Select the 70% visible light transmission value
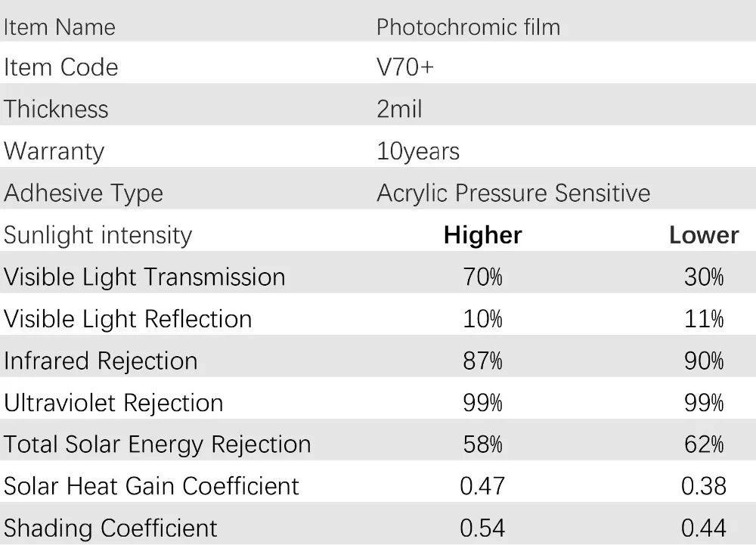The image size is (756, 545). coord(482,277)
